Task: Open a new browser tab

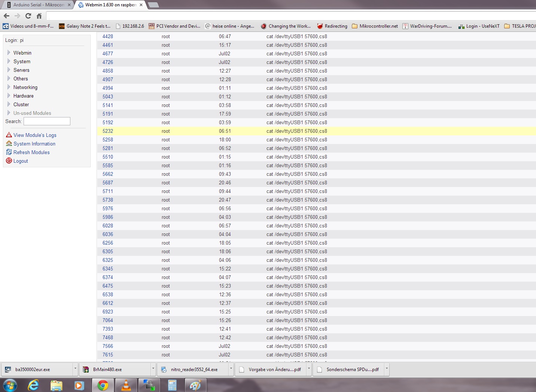Action: 153,5
